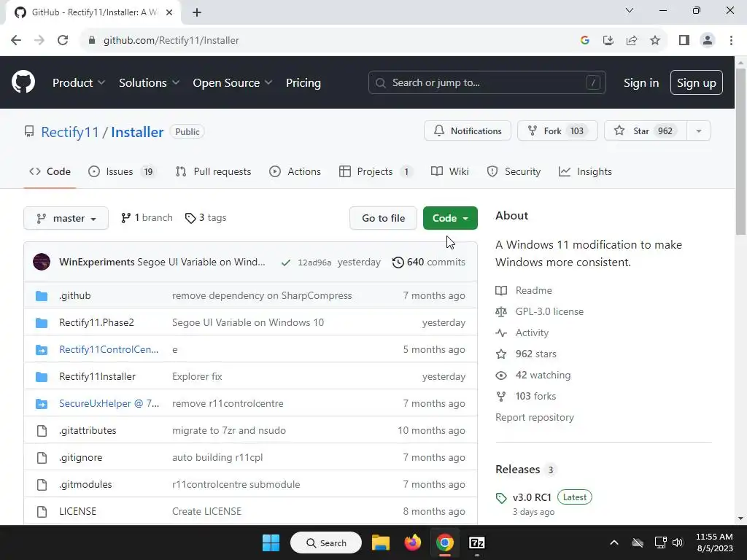747x560 pixels.
Task: Click the v3.0 RC1 release tag icon
Action: pos(500,498)
